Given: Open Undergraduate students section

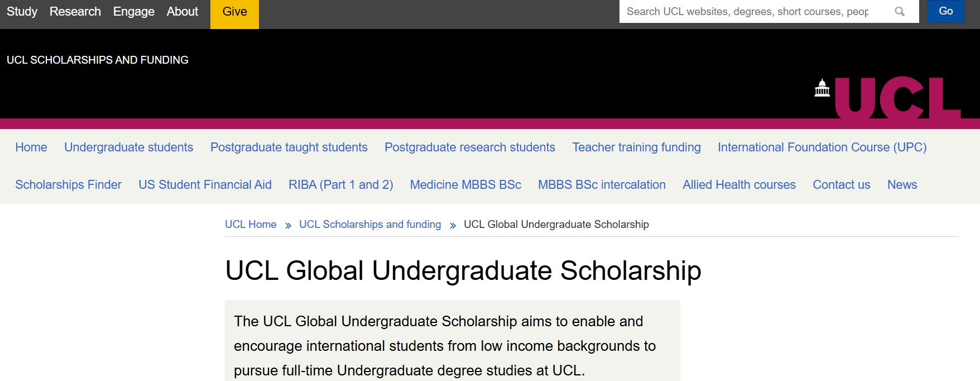Looking at the screenshot, I should tap(128, 147).
